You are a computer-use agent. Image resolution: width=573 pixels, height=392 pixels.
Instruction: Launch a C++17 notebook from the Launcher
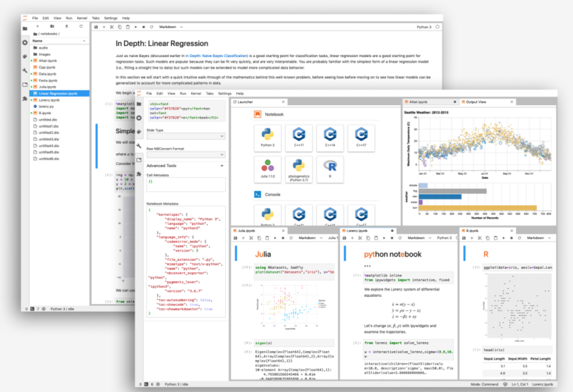coord(361,138)
